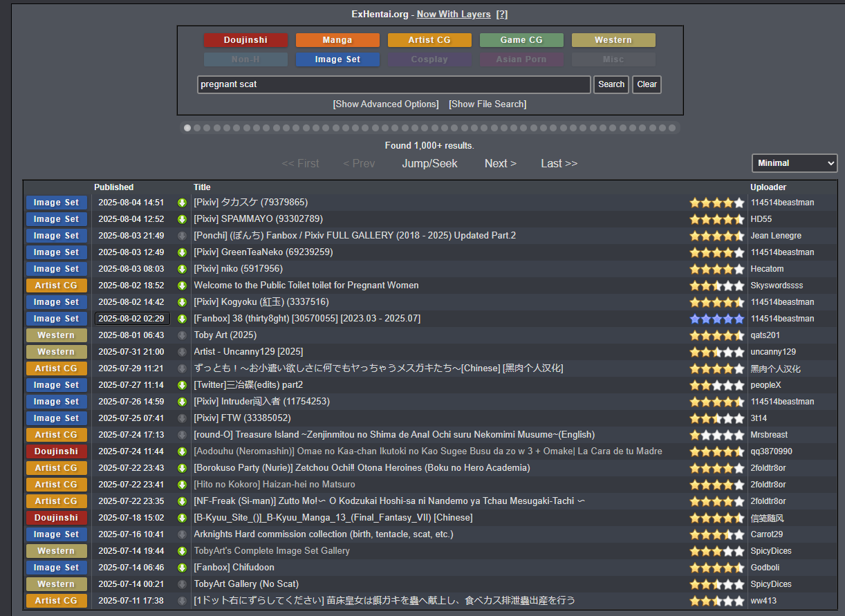845x616 pixels.
Task: Click uploader name Jean Lenegre
Action: (x=776, y=236)
